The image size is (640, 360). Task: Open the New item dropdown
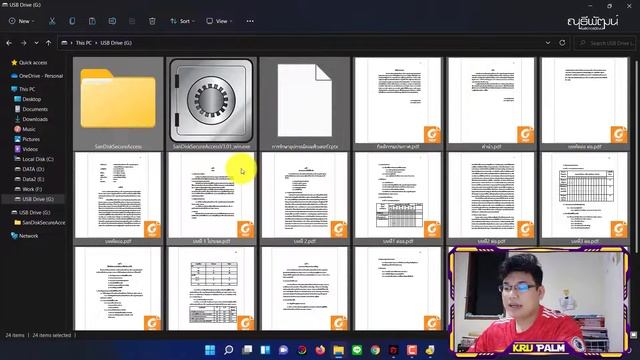pyautogui.click(x=21, y=21)
